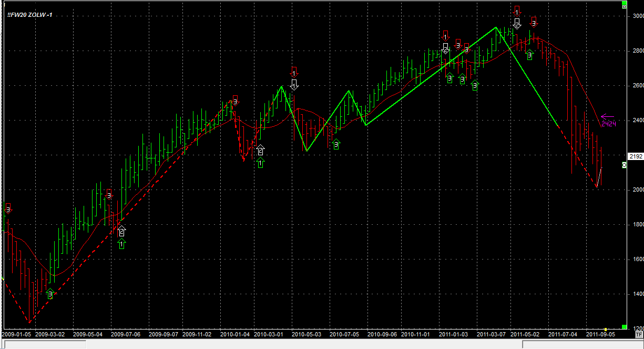Click the small O marker below 2192 label

tap(624, 165)
